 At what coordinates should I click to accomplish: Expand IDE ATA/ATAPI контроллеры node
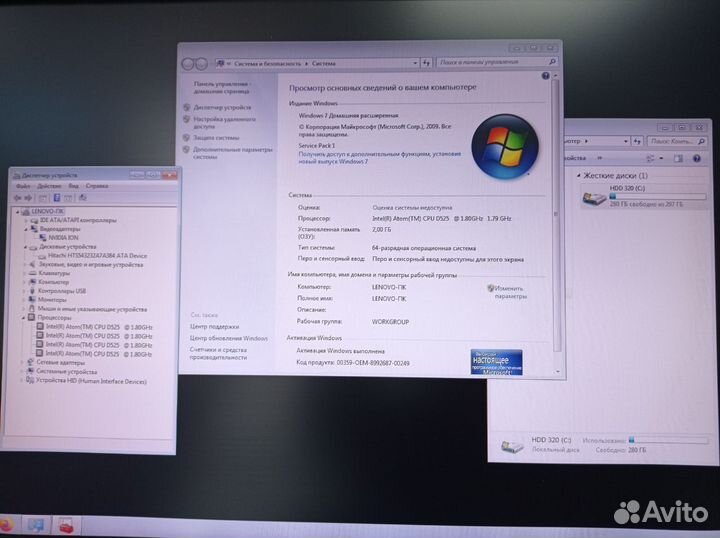tap(25, 220)
